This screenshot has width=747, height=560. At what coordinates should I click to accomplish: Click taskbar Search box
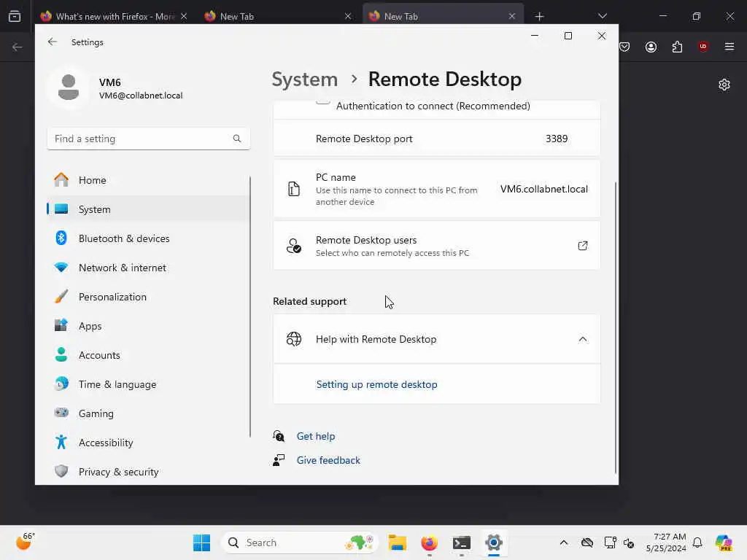(300, 542)
